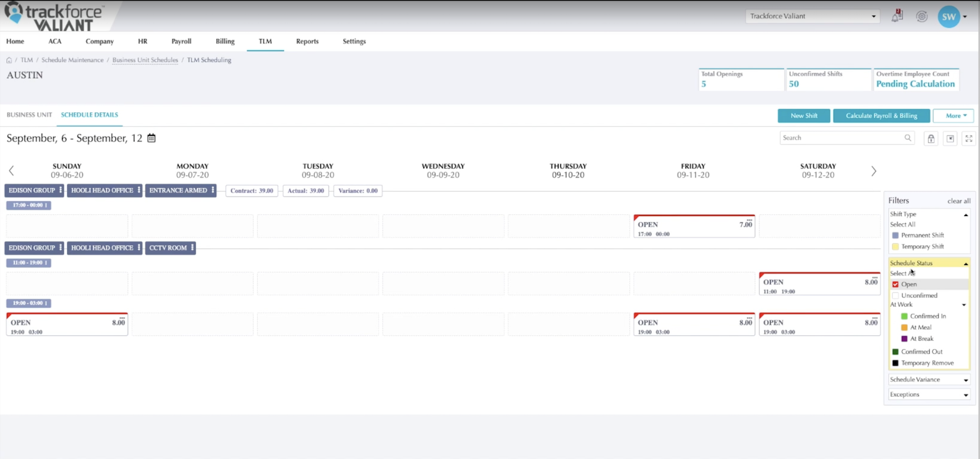Open the notifications bell icon
Screen dimensions: 980x459
pyautogui.click(x=896, y=17)
